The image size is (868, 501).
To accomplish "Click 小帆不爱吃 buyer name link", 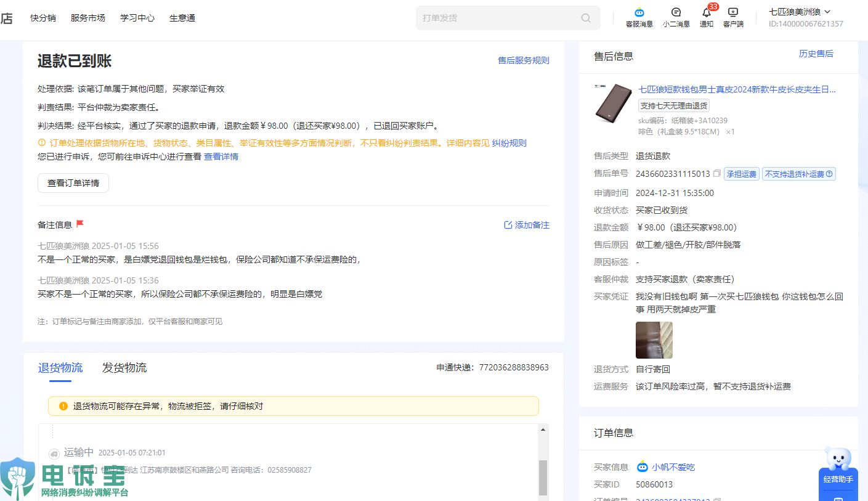I will pyautogui.click(x=673, y=467).
